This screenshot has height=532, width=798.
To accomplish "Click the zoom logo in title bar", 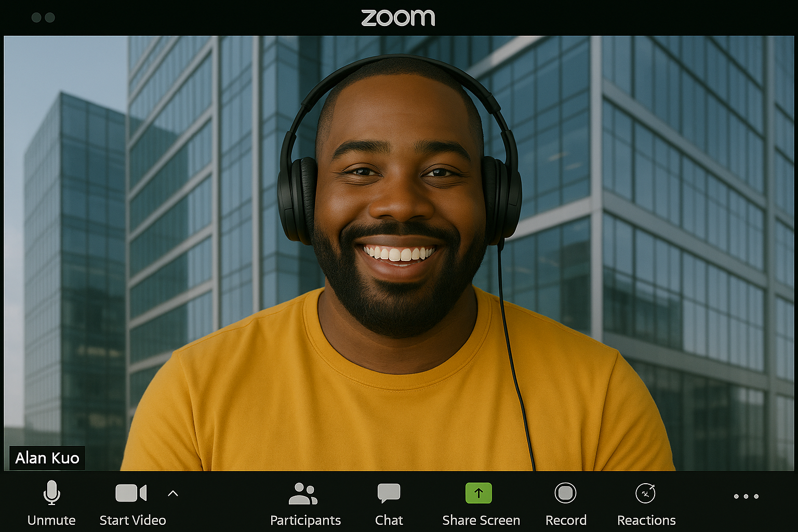I will (x=398, y=18).
